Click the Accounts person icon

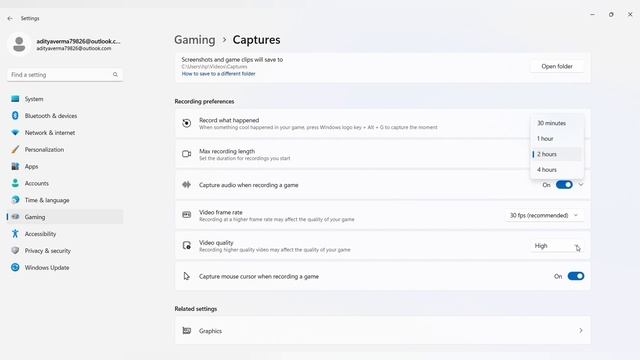[x=15, y=183]
